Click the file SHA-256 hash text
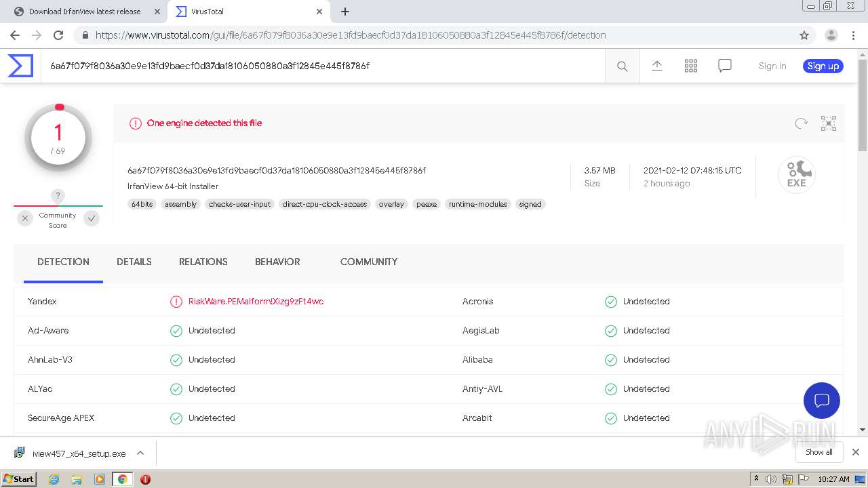Image resolution: width=868 pixels, height=488 pixels. pyautogui.click(x=277, y=171)
